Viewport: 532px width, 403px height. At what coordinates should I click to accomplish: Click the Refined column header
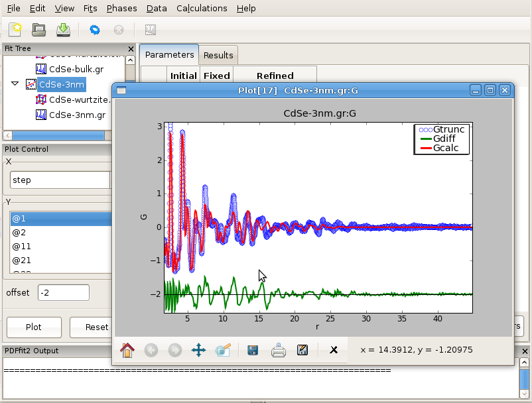tap(275, 76)
